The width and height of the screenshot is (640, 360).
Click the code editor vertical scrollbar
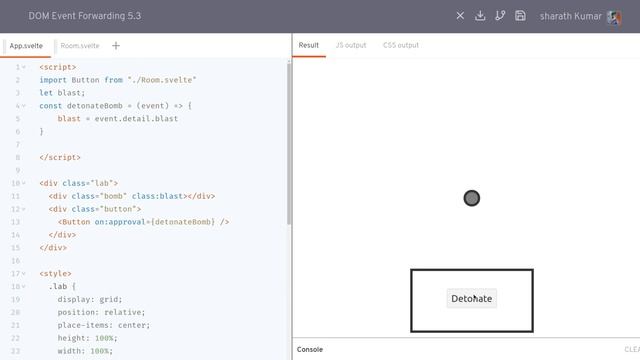point(289,143)
